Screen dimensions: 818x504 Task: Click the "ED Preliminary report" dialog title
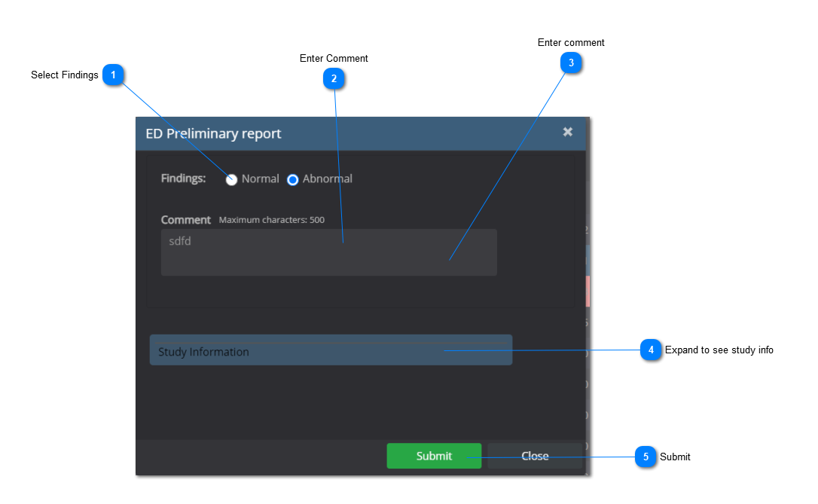(213, 134)
